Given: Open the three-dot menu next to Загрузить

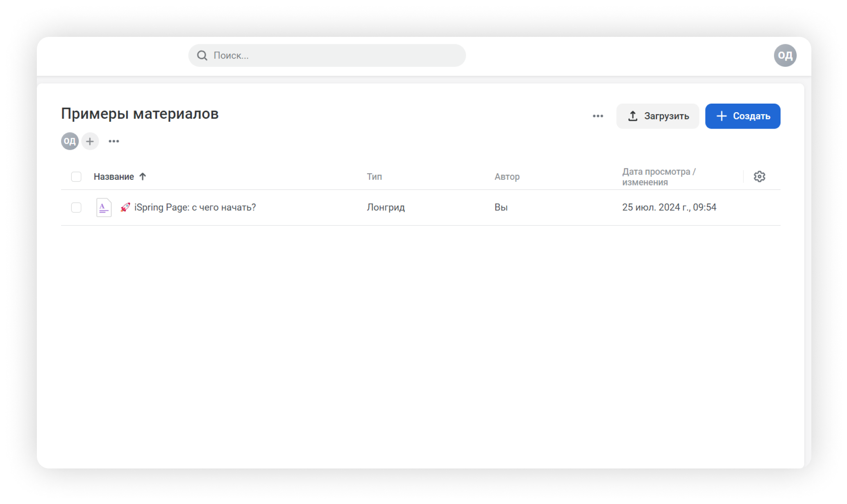Looking at the screenshot, I should click(x=598, y=116).
